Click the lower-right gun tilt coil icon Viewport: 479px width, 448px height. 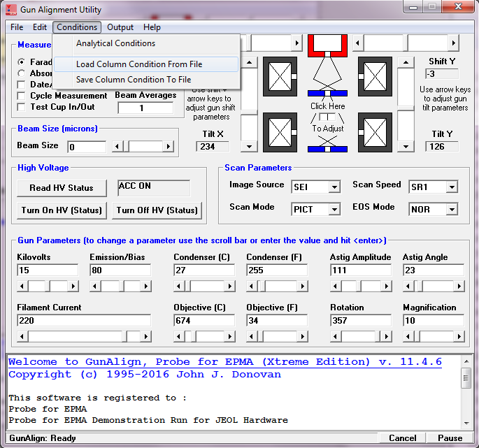point(376,132)
